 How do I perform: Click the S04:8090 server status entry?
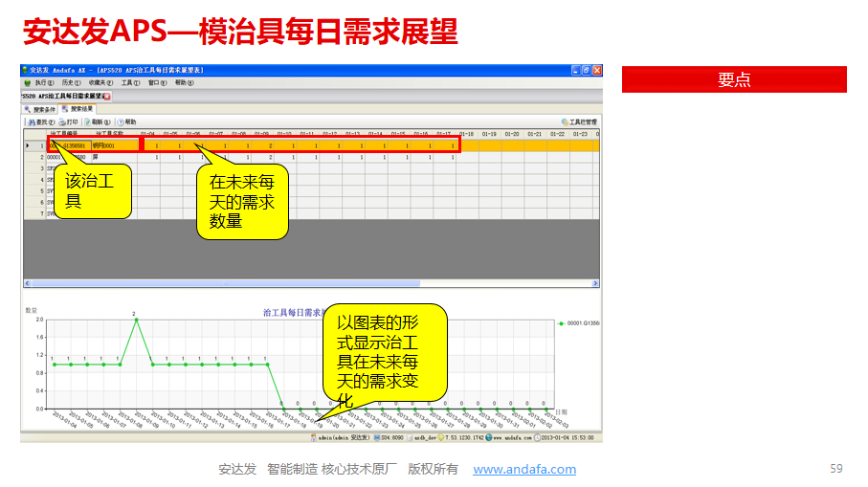[x=389, y=438]
